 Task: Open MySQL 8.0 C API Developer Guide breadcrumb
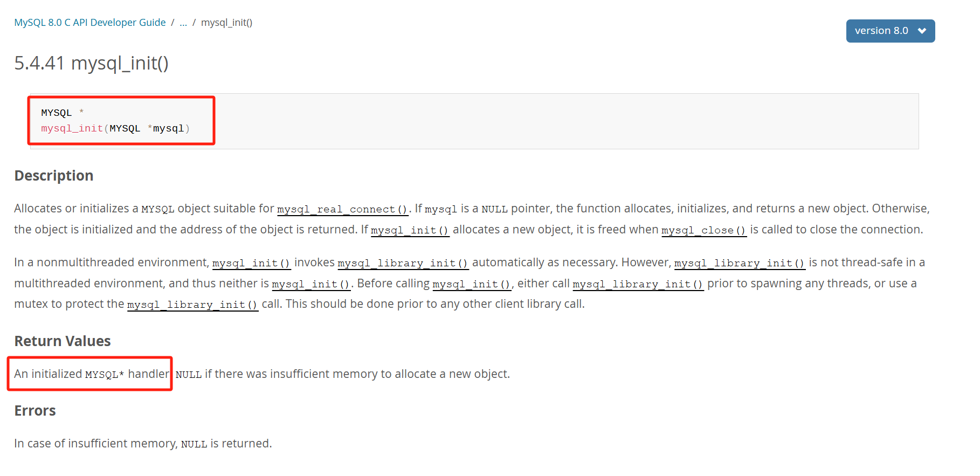coord(90,23)
